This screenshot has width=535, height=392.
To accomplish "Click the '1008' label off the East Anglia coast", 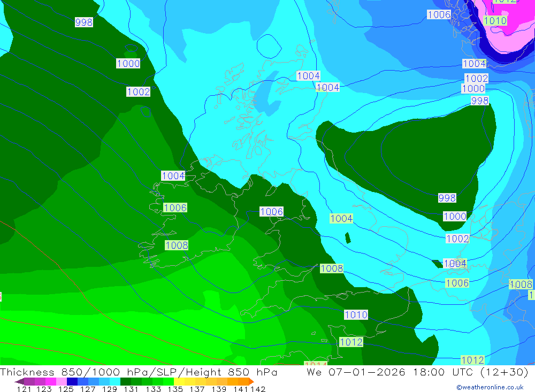I will [332, 268].
